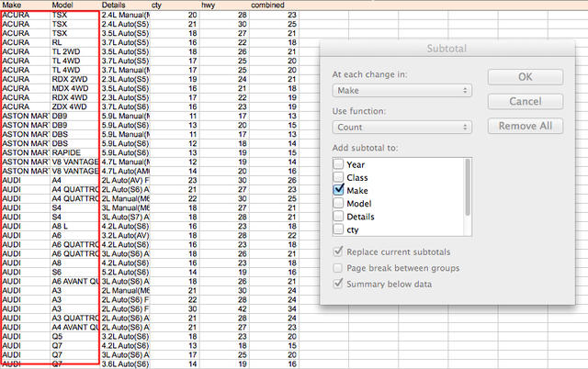The image size is (588, 369).
Task: Click the ZDX 4WD model cell
Action: (73, 106)
